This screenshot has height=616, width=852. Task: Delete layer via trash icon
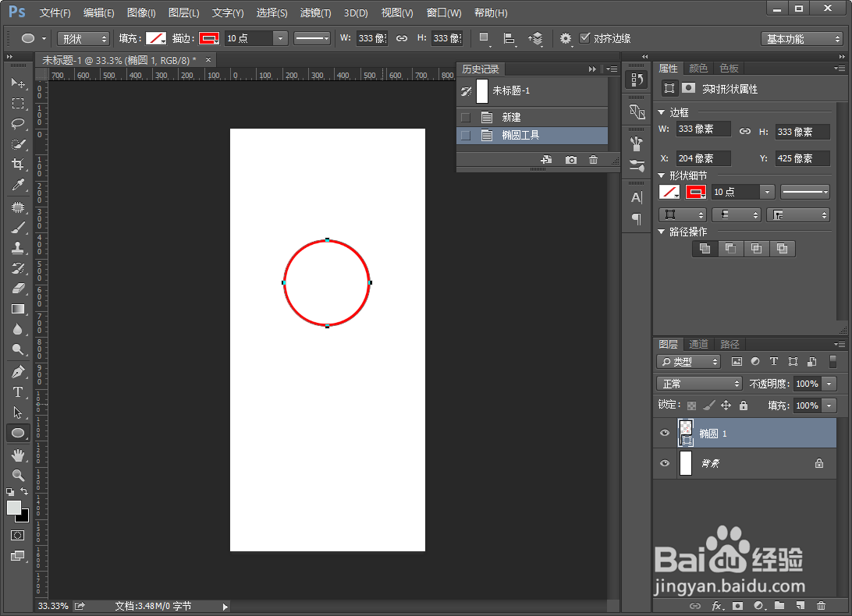pos(821,605)
